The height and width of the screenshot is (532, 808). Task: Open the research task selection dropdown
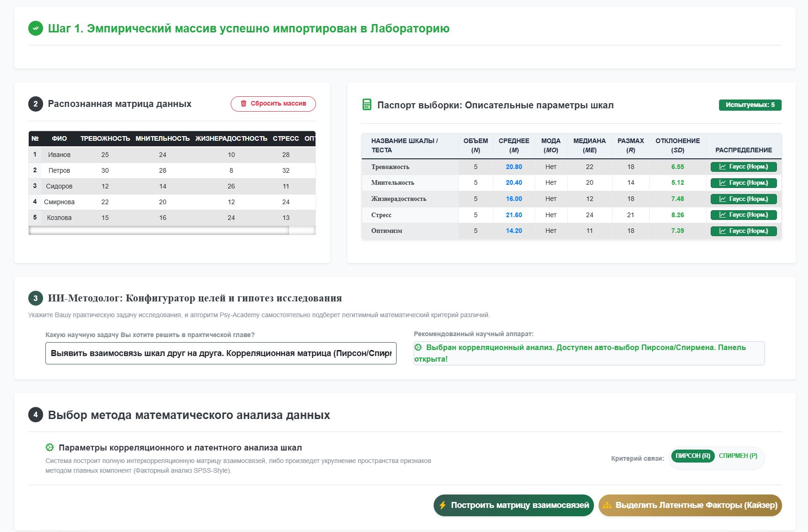[221, 353]
